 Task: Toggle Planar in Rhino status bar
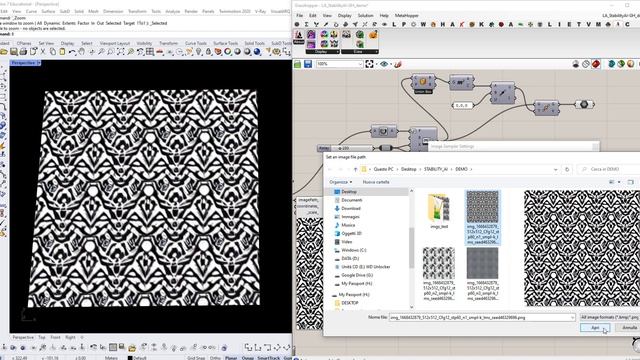231,358
